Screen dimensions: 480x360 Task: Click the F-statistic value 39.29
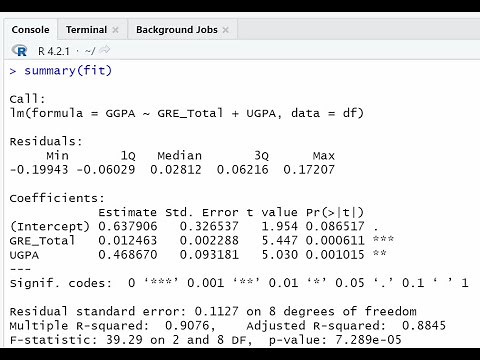pos(124,340)
